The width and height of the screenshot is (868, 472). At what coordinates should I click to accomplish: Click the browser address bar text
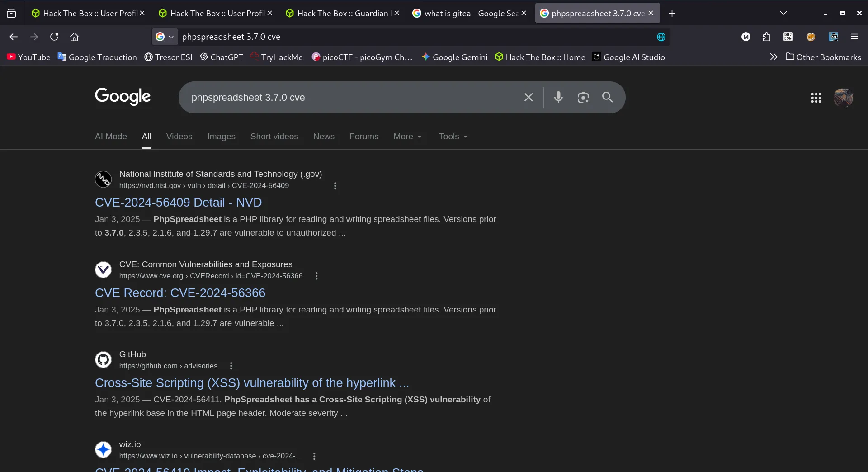231,37
